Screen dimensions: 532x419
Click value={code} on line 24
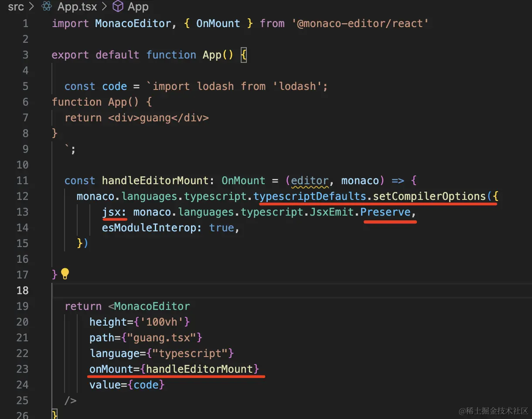pos(127,385)
